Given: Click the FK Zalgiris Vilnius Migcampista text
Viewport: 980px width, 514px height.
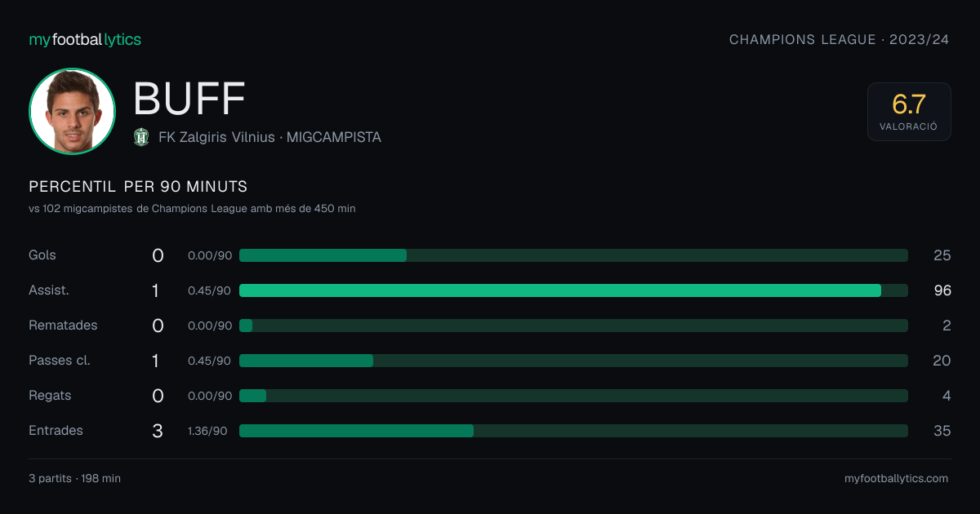Looking at the screenshot, I should point(269,137).
